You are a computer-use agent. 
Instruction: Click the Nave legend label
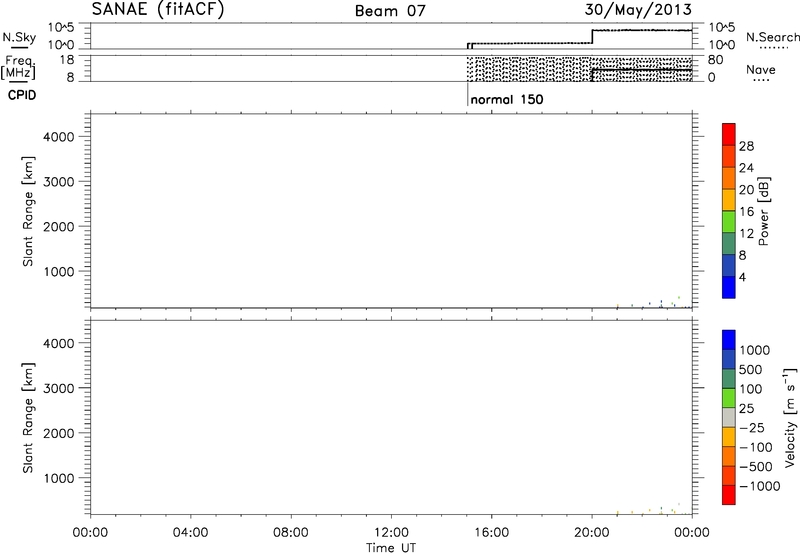point(761,70)
